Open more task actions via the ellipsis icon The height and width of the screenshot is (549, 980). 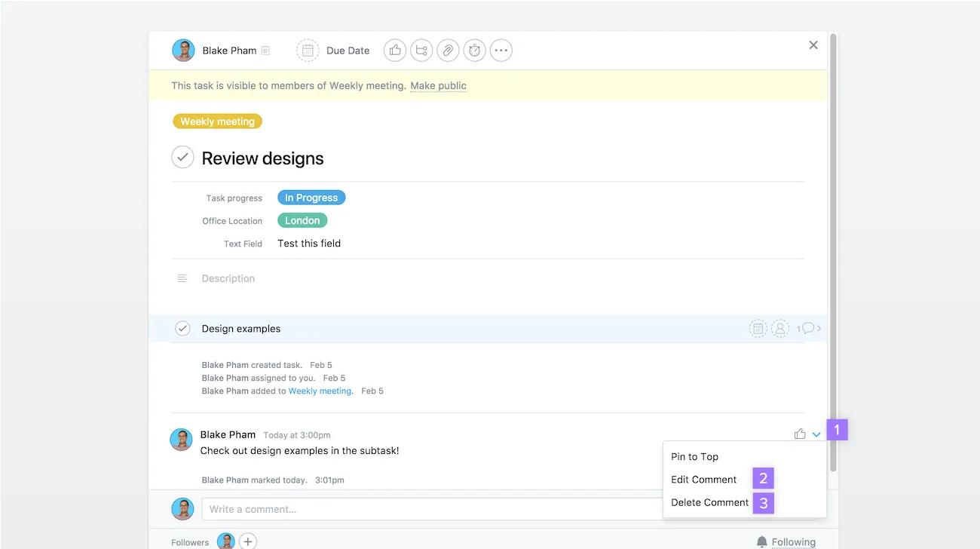point(501,50)
